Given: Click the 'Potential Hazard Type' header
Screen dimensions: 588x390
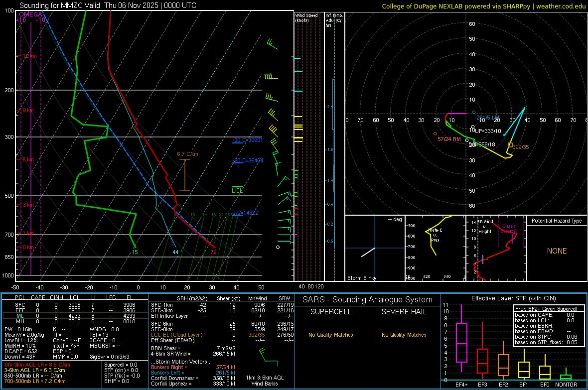Looking at the screenshot, I should pos(557,221).
